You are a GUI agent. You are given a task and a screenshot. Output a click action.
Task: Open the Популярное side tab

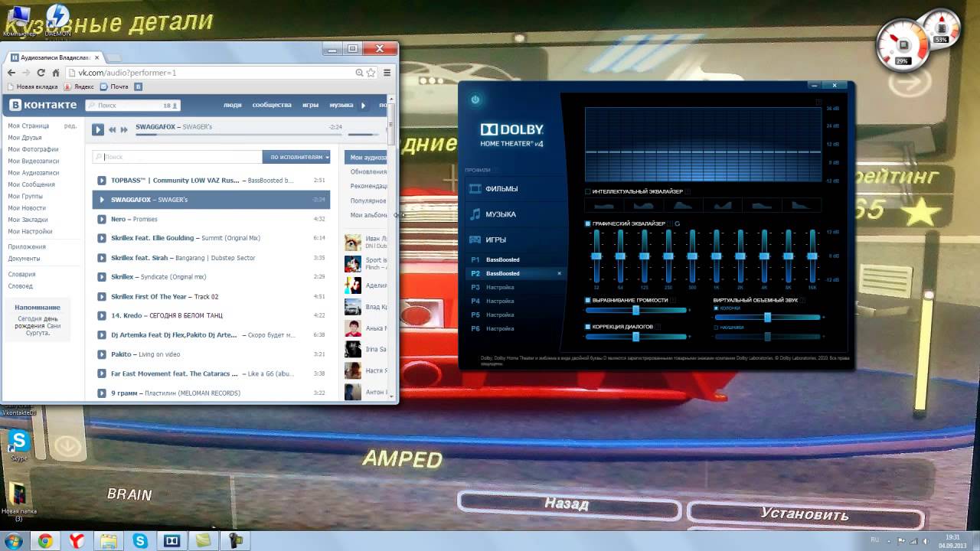[367, 201]
